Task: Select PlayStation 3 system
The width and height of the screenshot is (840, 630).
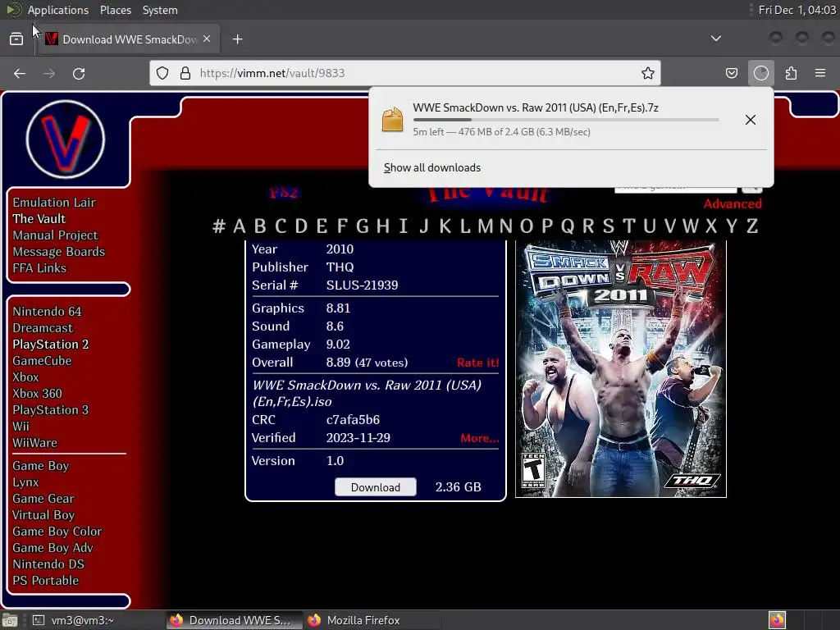Action: pos(51,410)
